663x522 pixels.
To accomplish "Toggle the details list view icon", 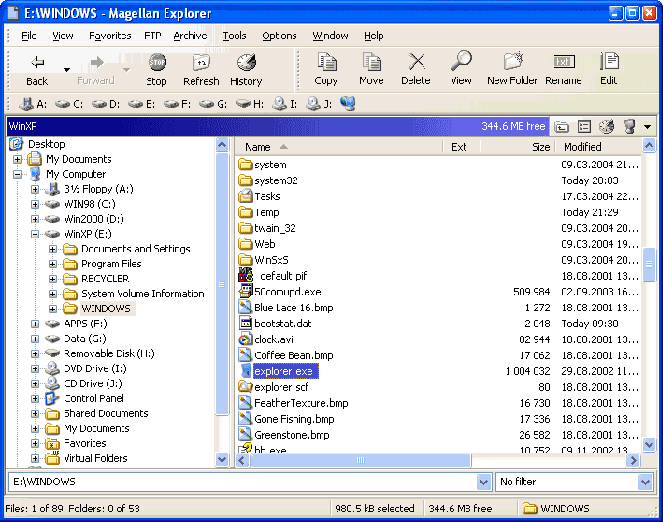I will pos(584,126).
